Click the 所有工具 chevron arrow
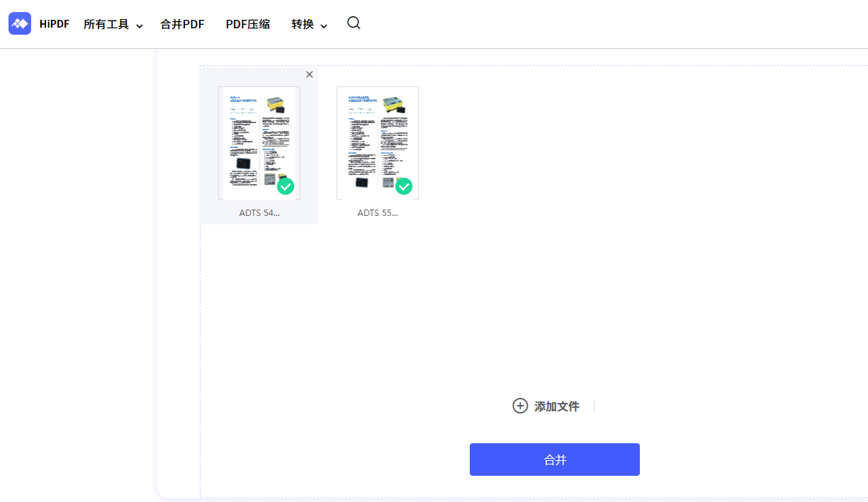 pyautogui.click(x=140, y=24)
